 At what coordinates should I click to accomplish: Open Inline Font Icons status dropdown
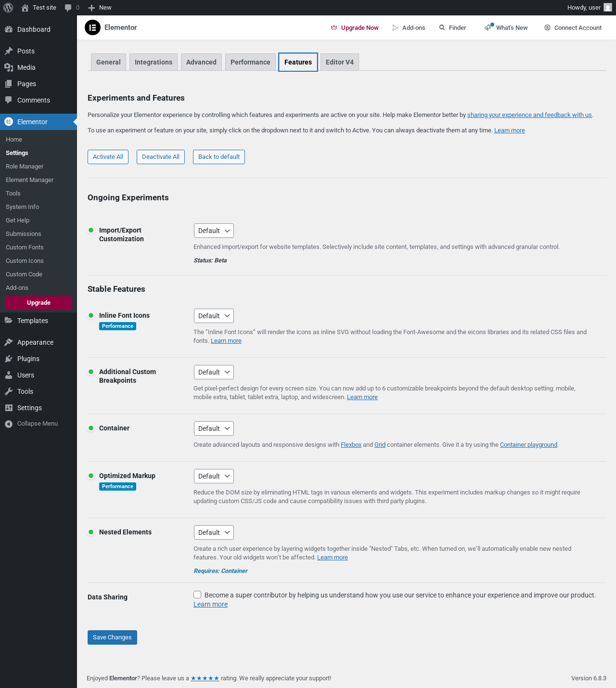coord(214,316)
